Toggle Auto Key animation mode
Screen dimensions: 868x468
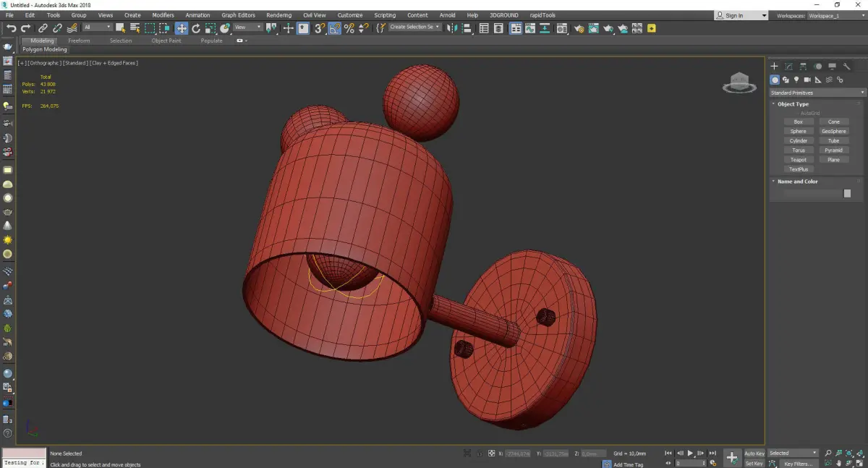click(754, 454)
